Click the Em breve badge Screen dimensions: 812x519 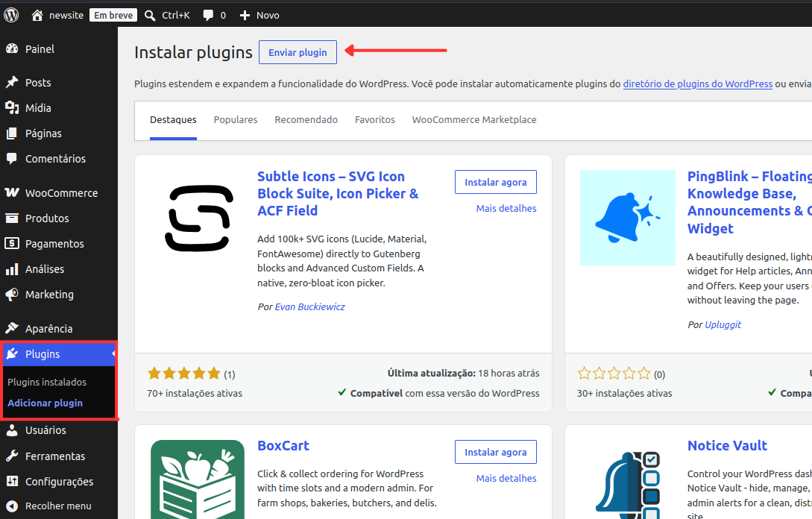tap(113, 15)
